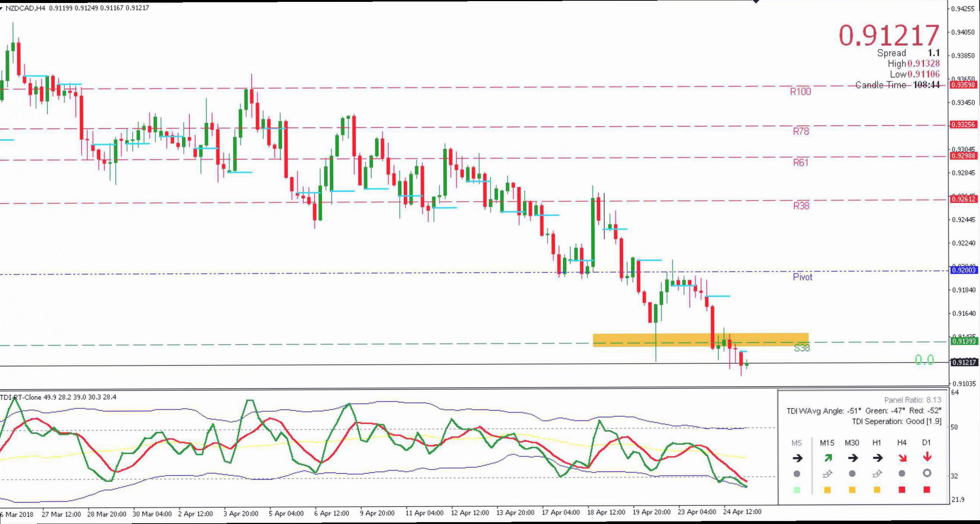
Task: Click the orange square under M30
Action: click(x=852, y=490)
